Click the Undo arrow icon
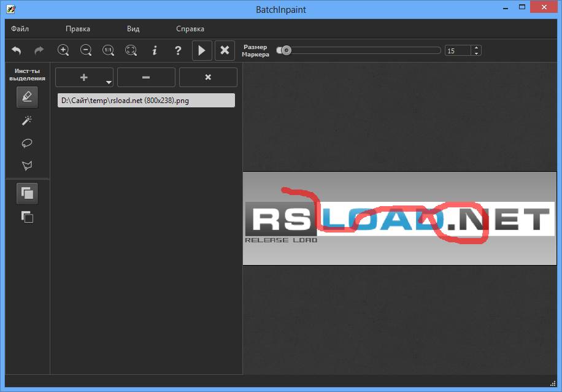The height and width of the screenshot is (392, 562). 17,50
